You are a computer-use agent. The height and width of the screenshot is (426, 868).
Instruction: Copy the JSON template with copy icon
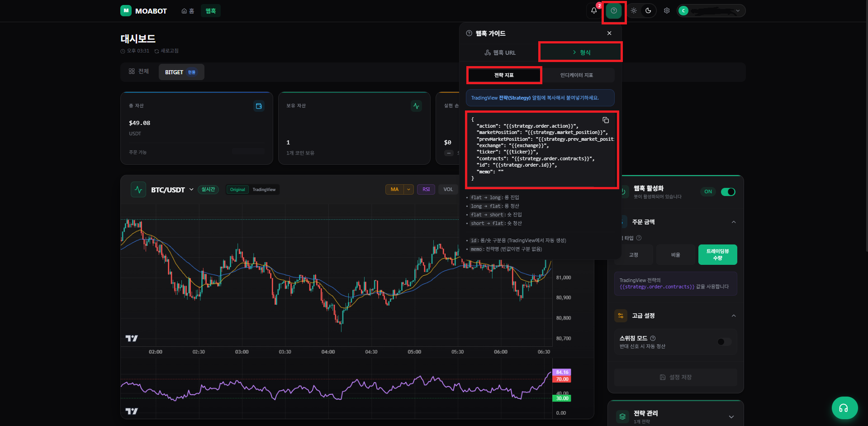pyautogui.click(x=606, y=120)
